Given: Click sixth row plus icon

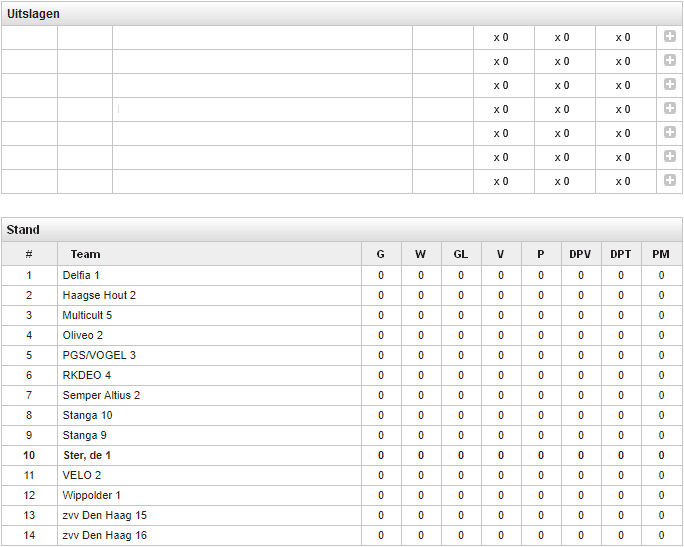Looking at the screenshot, I should tap(670, 157).
